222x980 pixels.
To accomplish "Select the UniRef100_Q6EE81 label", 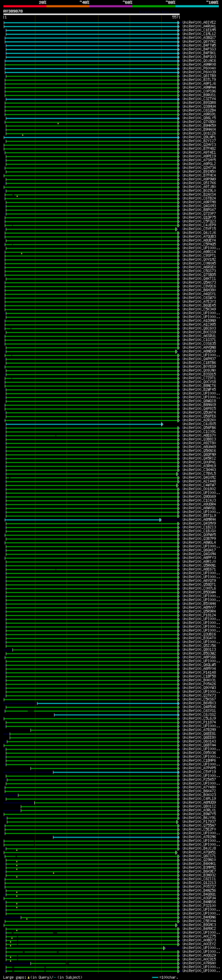I will coord(199,734).
